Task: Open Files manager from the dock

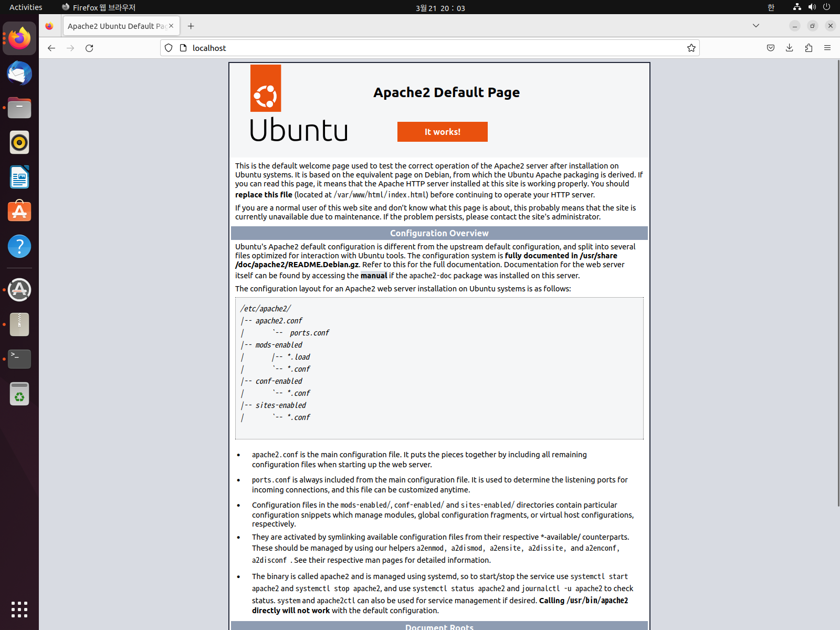Action: tap(19, 108)
